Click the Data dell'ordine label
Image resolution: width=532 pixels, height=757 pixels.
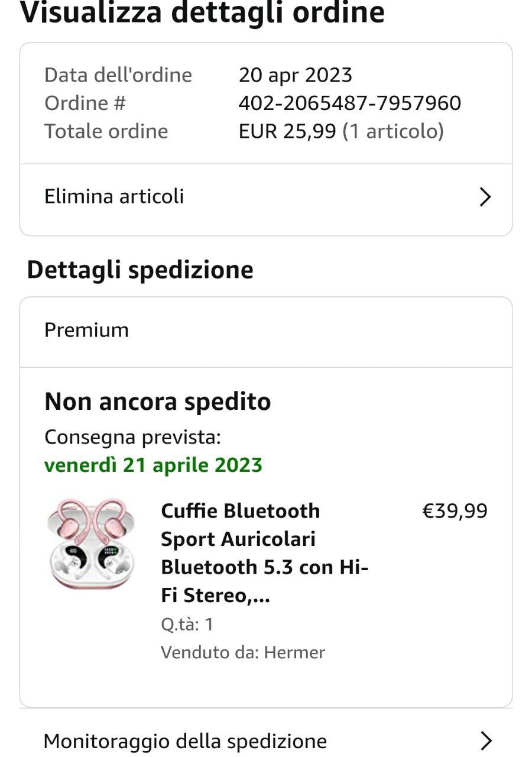pyautogui.click(x=118, y=75)
